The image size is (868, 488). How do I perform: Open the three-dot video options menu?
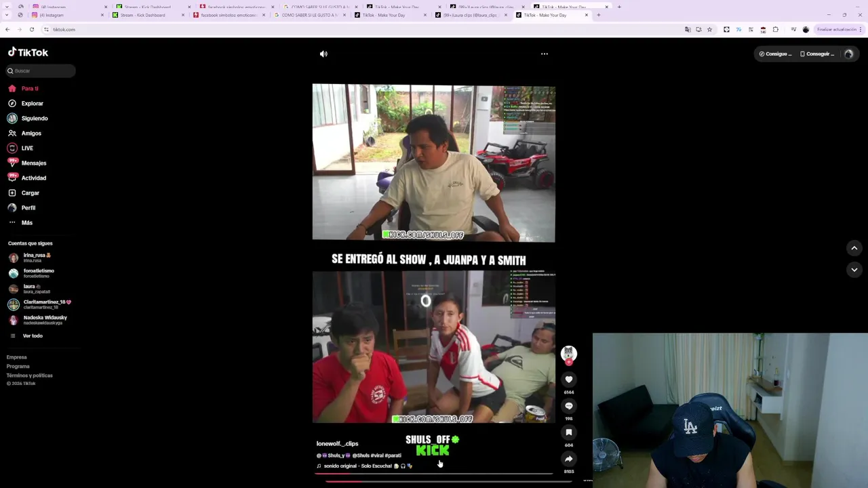point(545,54)
